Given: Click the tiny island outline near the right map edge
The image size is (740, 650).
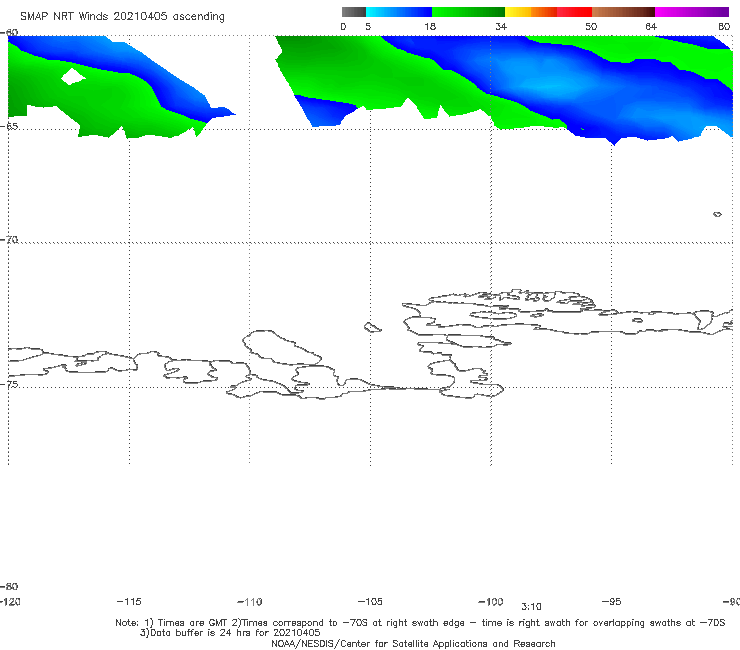Looking at the screenshot, I should coord(717,214).
